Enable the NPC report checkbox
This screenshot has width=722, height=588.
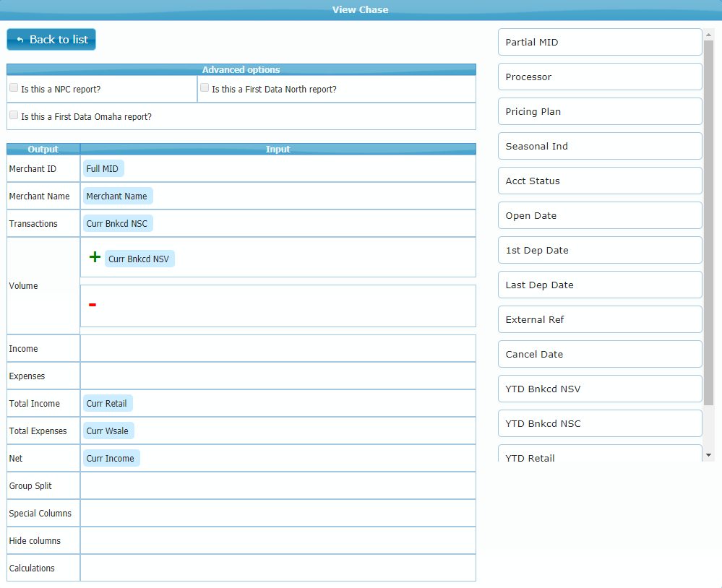pos(14,88)
